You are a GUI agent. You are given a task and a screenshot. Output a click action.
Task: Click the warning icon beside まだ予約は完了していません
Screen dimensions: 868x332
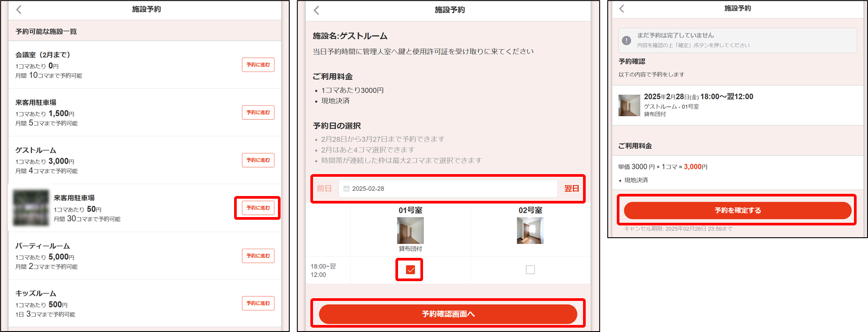pos(626,40)
